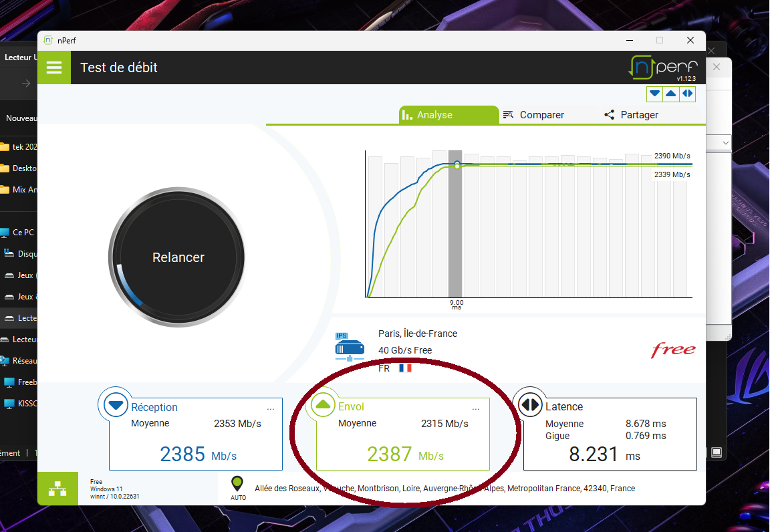The width and height of the screenshot is (770, 532).
Task: Click the 8.231 ms latency result
Action: pyautogui.click(x=604, y=454)
